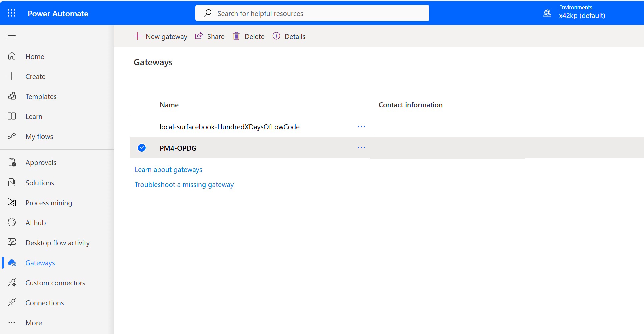Open Troubleshoot a missing gateway link
644x334 pixels.
[x=184, y=185]
